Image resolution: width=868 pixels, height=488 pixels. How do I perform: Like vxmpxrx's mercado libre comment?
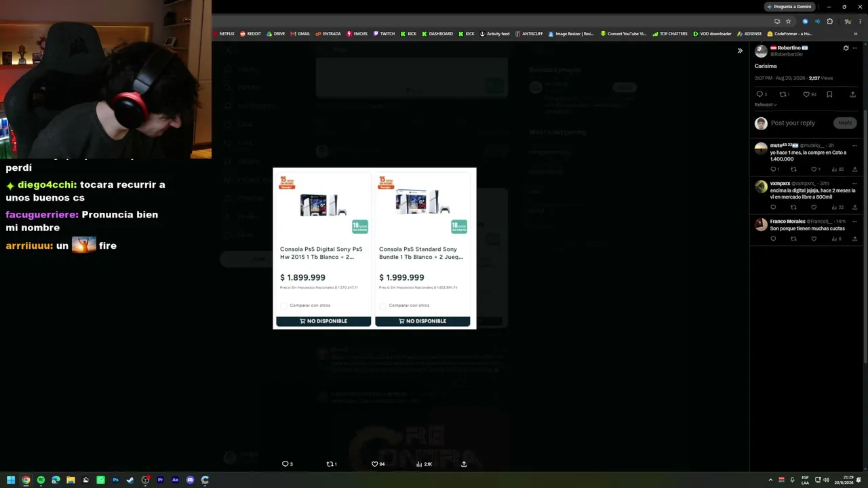point(814,207)
